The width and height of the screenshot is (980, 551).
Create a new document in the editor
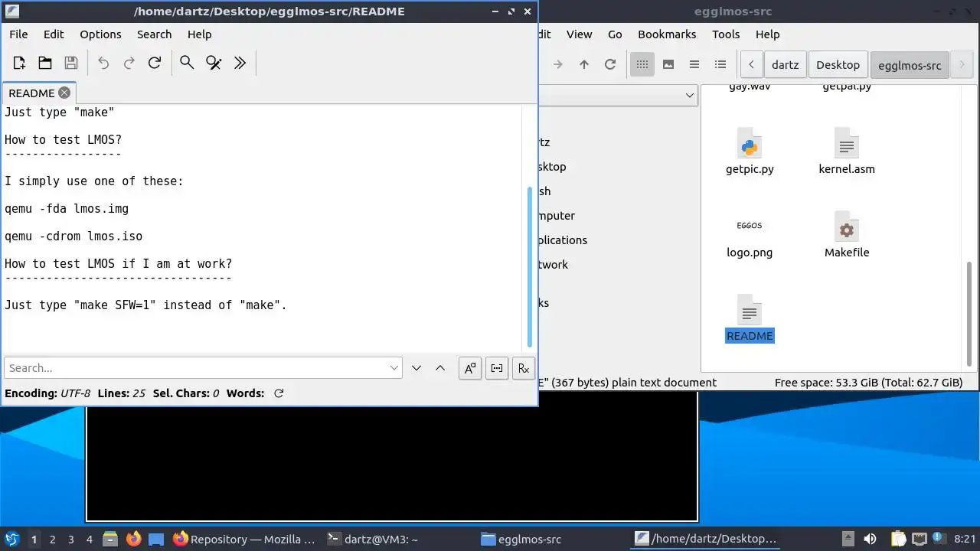(19, 63)
